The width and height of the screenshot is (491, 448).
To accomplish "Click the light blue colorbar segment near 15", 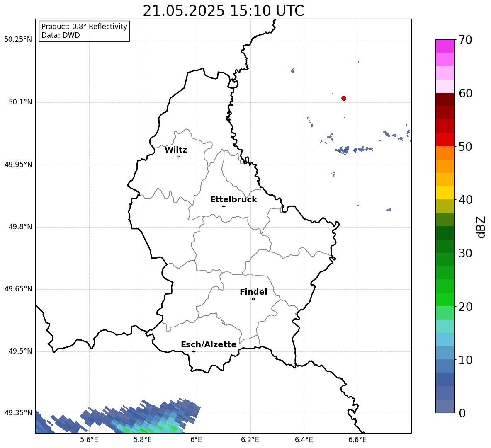I will click(445, 339).
